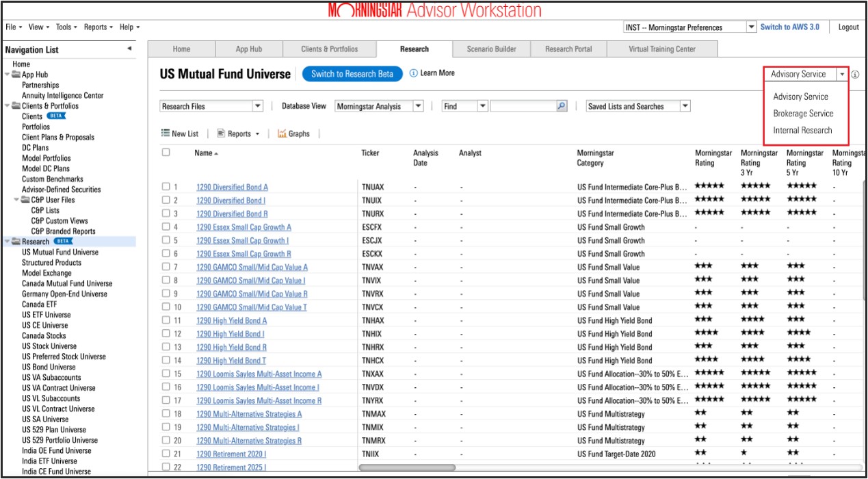Check the select-all checkbox in header
868x479 pixels.
click(166, 153)
